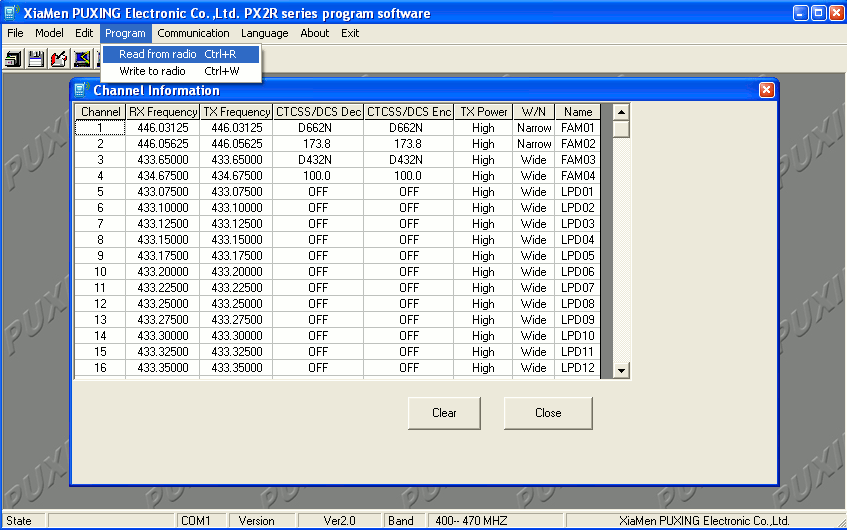Click the W/N column header
The width and height of the screenshot is (847, 530).
534,112
